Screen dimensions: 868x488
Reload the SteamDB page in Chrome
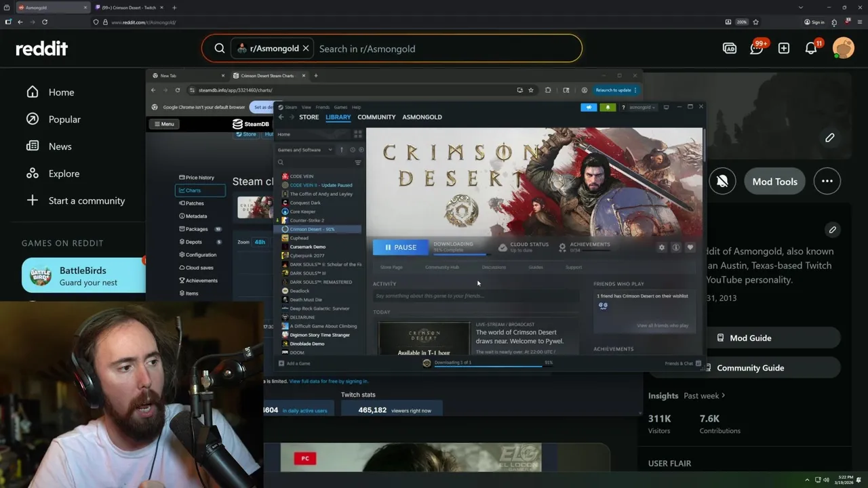point(177,90)
